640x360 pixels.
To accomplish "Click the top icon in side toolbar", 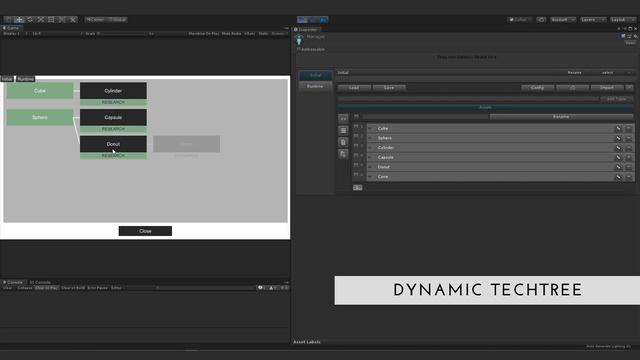I will pyautogui.click(x=343, y=119).
